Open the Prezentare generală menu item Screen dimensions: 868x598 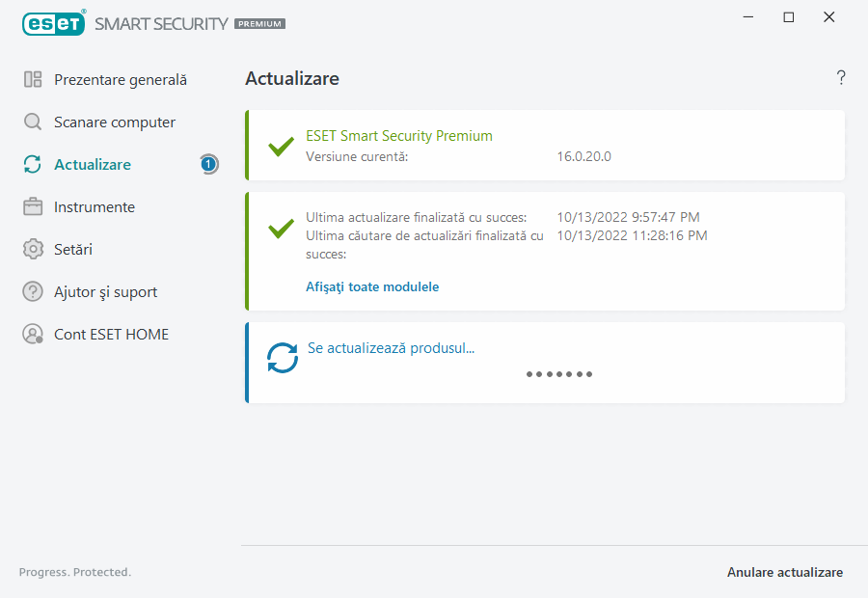121,80
